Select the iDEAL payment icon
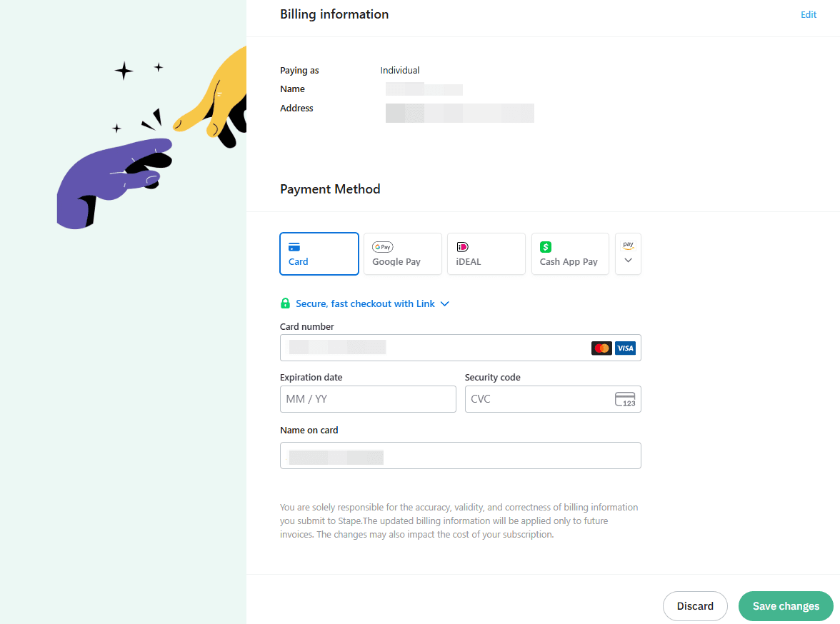This screenshot has width=840, height=624. pyautogui.click(x=463, y=246)
